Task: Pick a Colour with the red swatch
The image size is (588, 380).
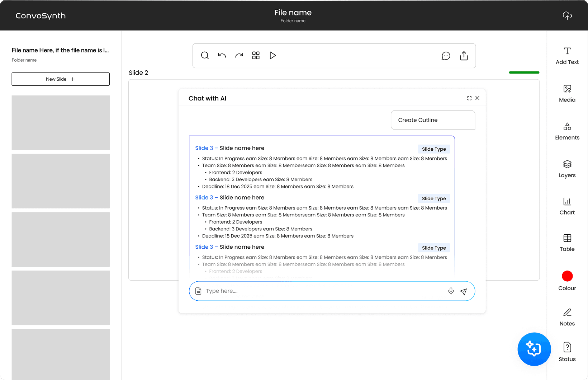Action: coord(567,276)
